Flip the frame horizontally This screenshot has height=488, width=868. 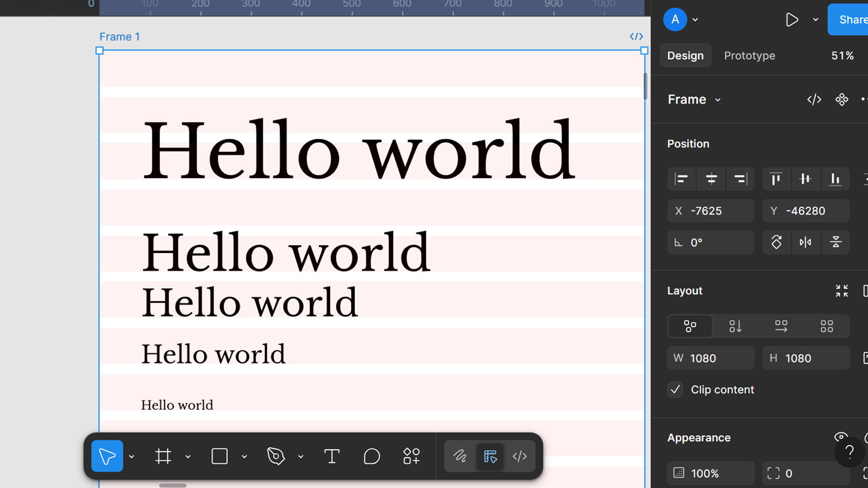pyautogui.click(x=806, y=242)
